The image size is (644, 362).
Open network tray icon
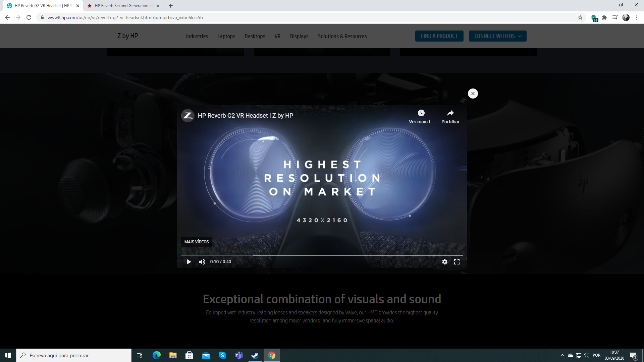(x=579, y=355)
